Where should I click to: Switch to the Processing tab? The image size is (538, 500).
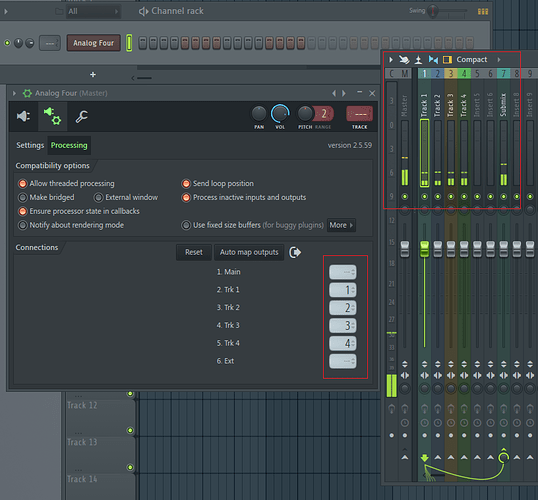(x=69, y=145)
